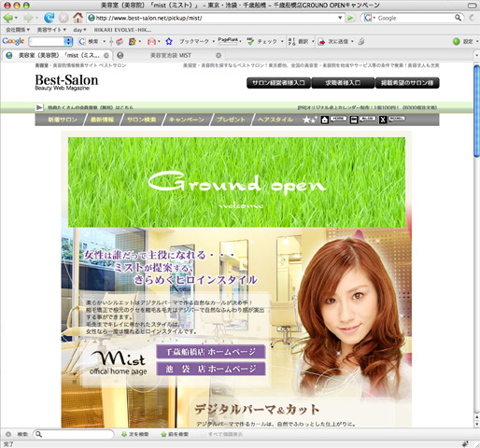Expand the 会社関係 bookmarks folder
The height and width of the screenshot is (448, 480).
pyautogui.click(x=18, y=30)
